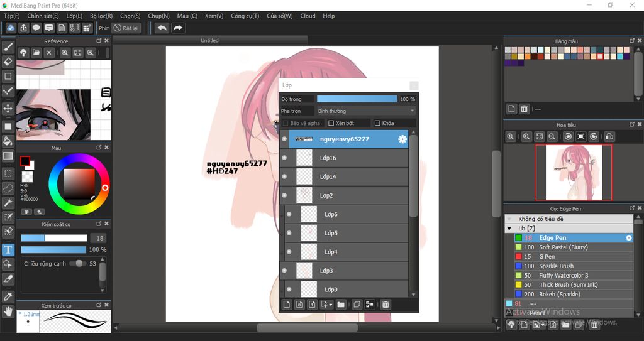
Task: Toggle visibility of the Lớp2 layer
Action: click(284, 196)
